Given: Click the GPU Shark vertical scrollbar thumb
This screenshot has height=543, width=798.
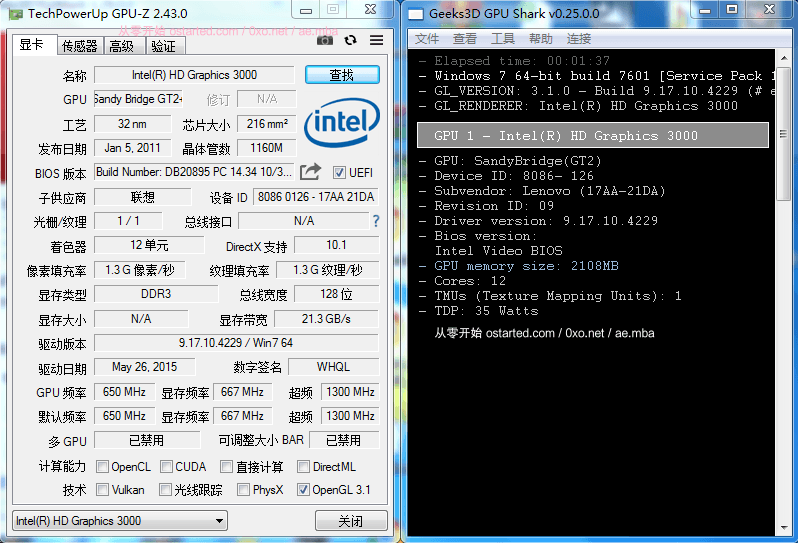Looking at the screenshot, I should [784, 134].
